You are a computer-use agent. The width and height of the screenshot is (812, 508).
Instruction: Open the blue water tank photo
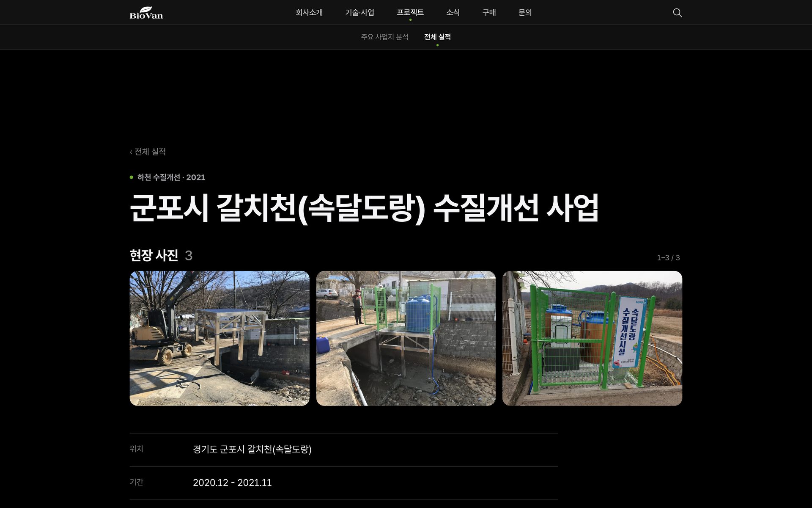tap(406, 338)
